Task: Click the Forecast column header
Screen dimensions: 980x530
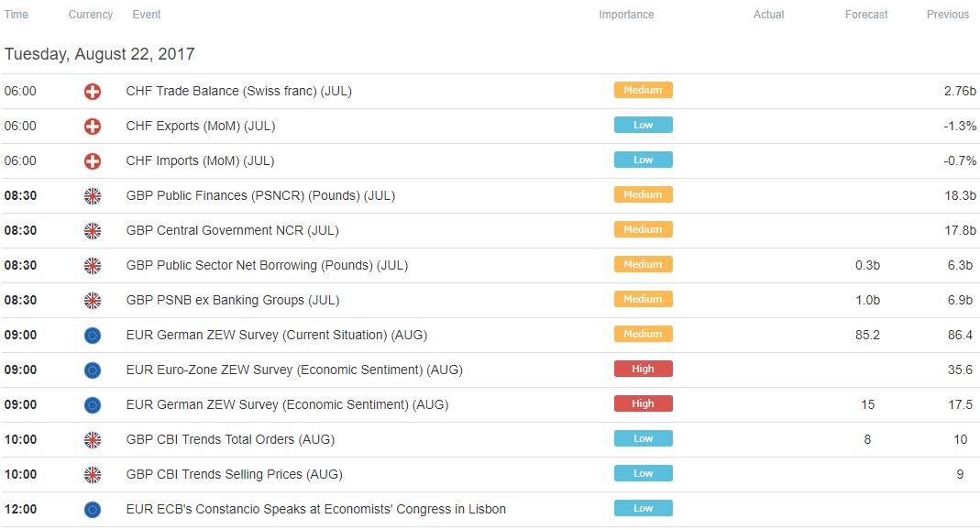Action: [x=866, y=15]
